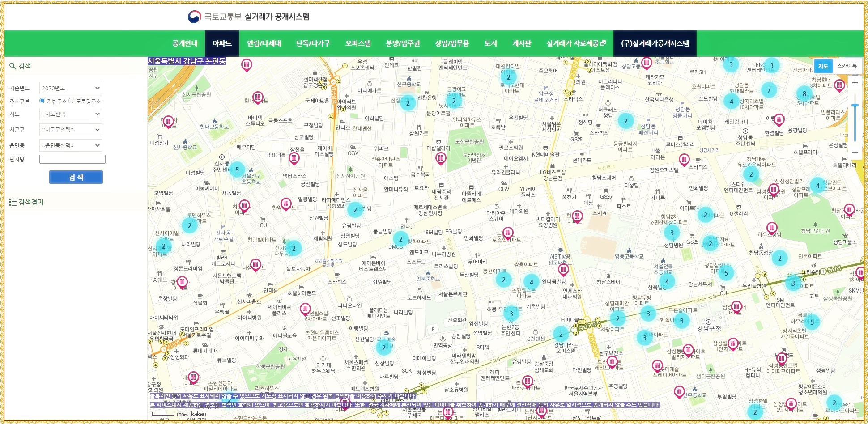Click apartment pin beside 경원오피스텔
This screenshot has height=424, width=868.
684,159
